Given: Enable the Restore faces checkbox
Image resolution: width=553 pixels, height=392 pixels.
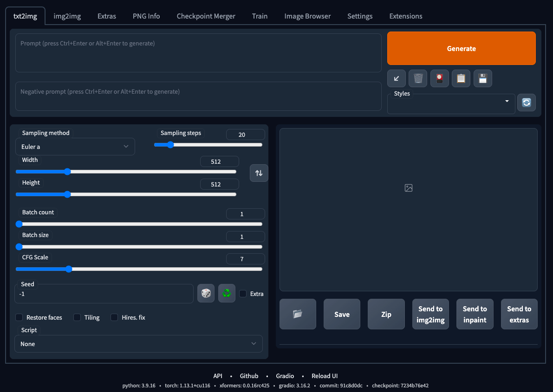Looking at the screenshot, I should (x=20, y=317).
